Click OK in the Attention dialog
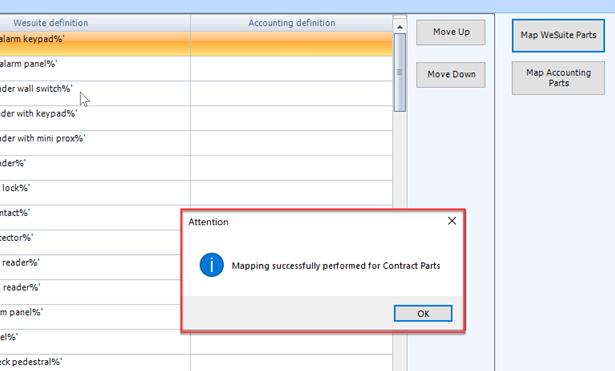Viewport: 615px width, 371px height. click(423, 313)
